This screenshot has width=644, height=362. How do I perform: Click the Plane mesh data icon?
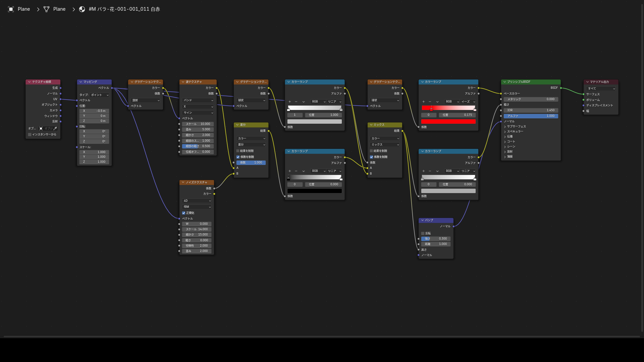click(x=46, y=9)
